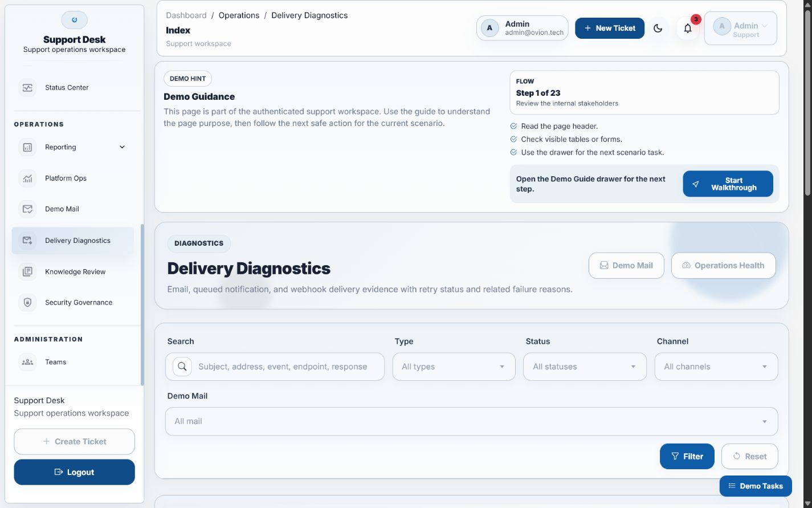812x508 pixels.
Task: Click the Admin admin@ovion.tech account chip
Action: point(523,28)
